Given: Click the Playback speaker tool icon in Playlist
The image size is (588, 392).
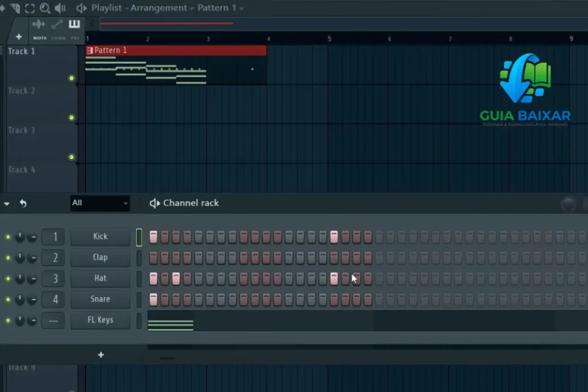Looking at the screenshot, I should (x=60, y=8).
